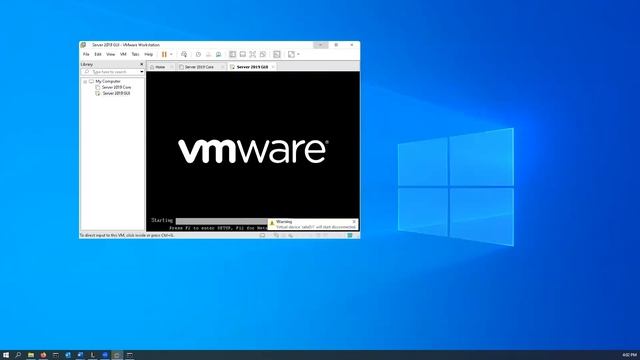Switch to the Server 2019 Core tab
Screen dimensions: 640x360
tap(199, 67)
